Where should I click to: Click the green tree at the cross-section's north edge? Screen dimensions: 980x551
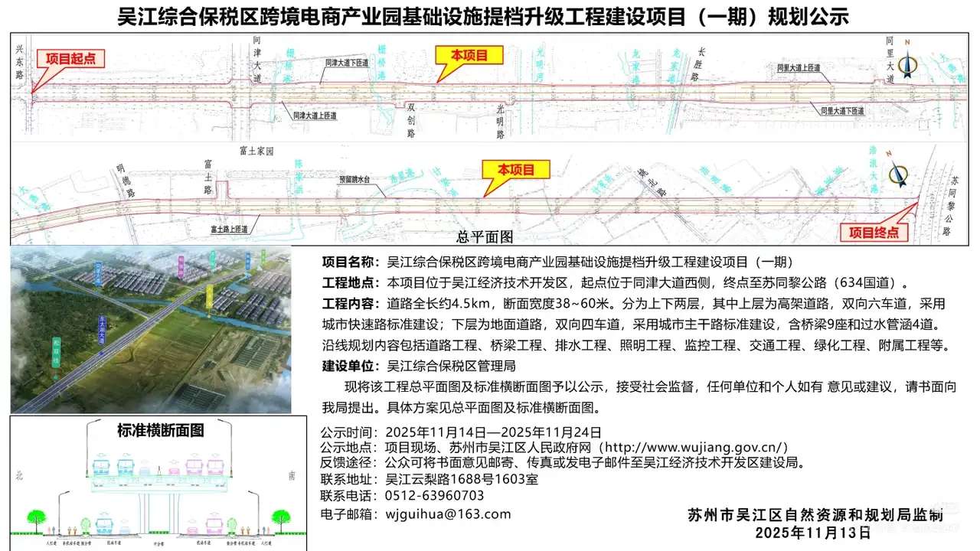[x=35, y=518]
